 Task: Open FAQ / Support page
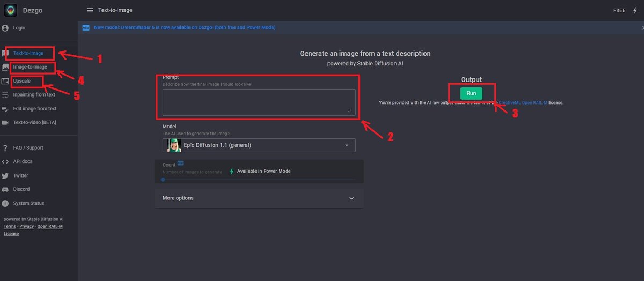pos(28,148)
